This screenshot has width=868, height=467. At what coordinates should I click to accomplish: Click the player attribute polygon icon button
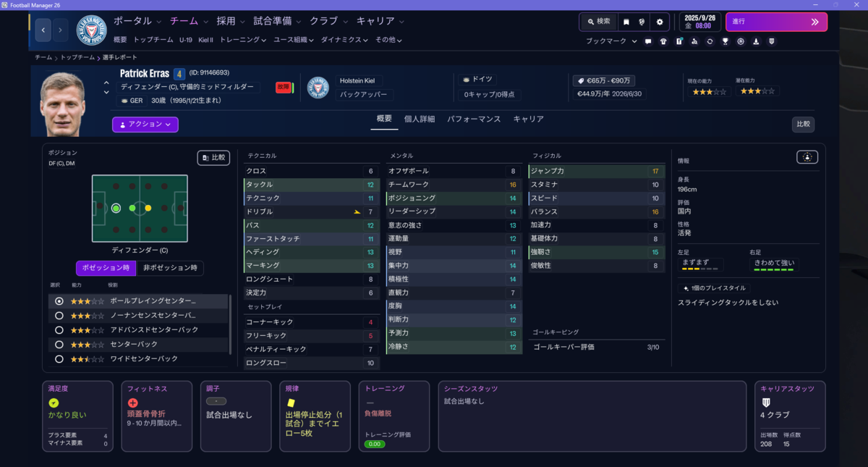(x=807, y=157)
